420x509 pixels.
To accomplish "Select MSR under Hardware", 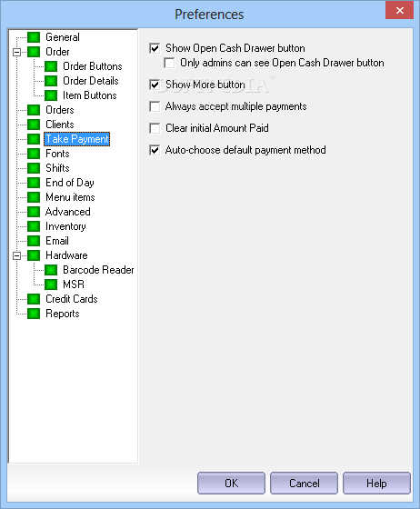I will tap(74, 284).
